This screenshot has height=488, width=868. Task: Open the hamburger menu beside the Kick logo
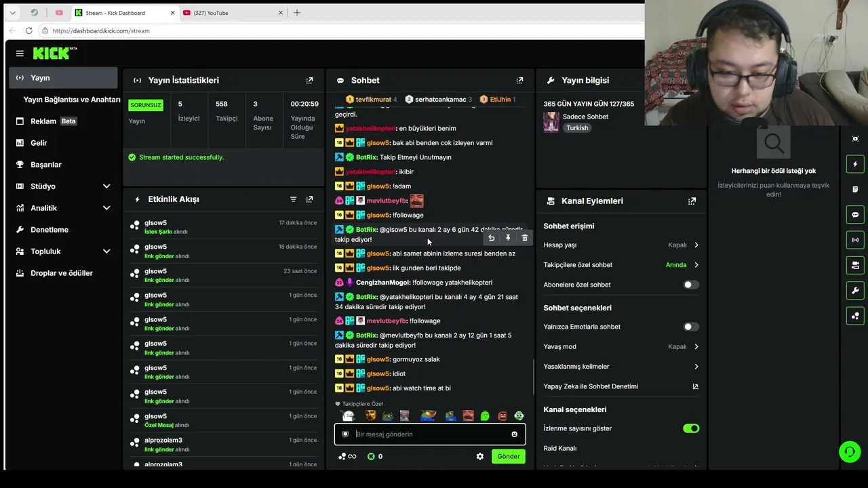[20, 54]
